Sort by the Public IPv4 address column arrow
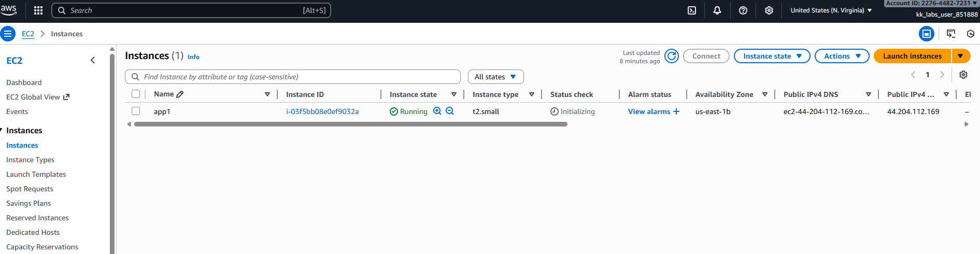980x254 pixels. 946,94
